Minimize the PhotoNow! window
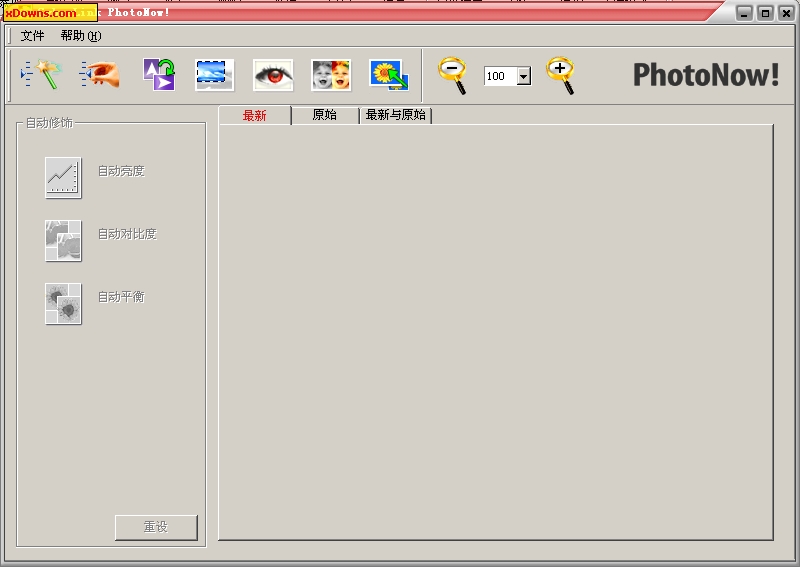 (x=744, y=13)
